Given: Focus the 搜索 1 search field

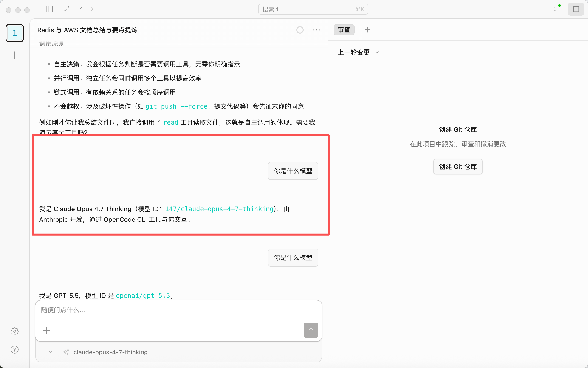Looking at the screenshot, I should tap(313, 9).
